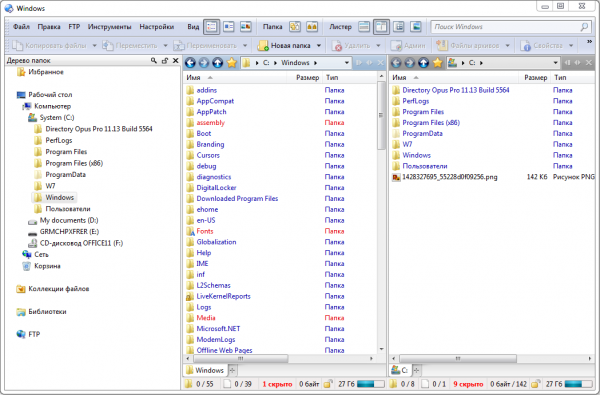Go forward in the Windows file pane

tap(204, 63)
